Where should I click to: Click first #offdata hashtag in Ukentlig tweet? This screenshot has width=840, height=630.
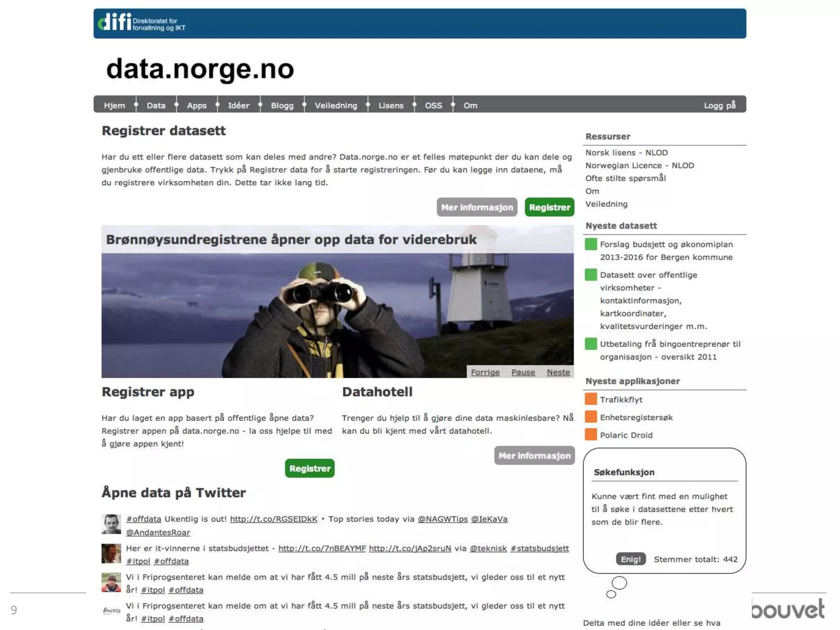pos(144,519)
